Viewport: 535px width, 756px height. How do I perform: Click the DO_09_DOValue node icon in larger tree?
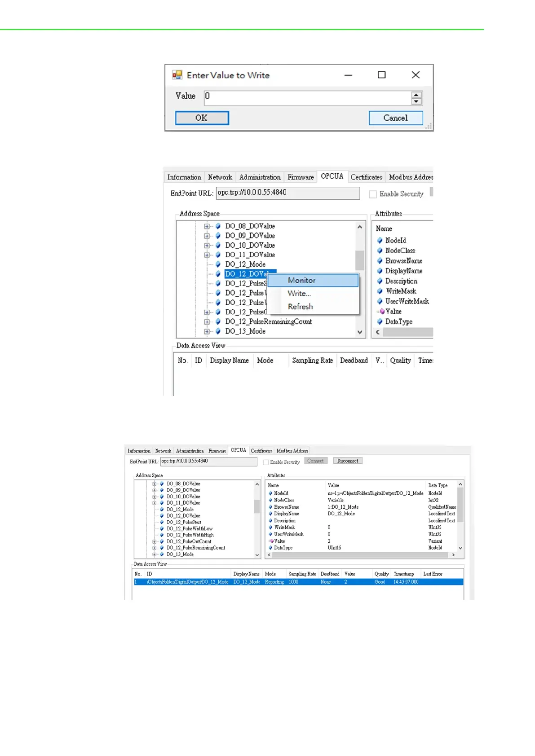[x=218, y=236]
